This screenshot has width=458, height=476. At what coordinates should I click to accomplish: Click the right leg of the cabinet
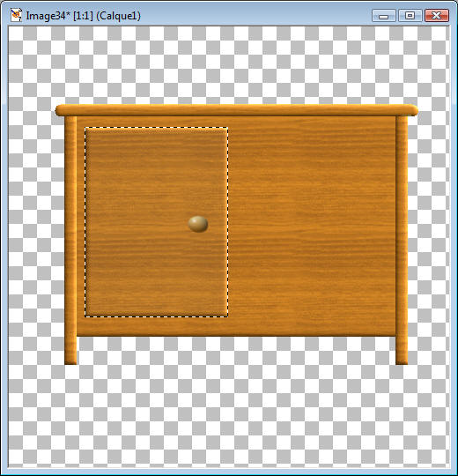pos(402,240)
